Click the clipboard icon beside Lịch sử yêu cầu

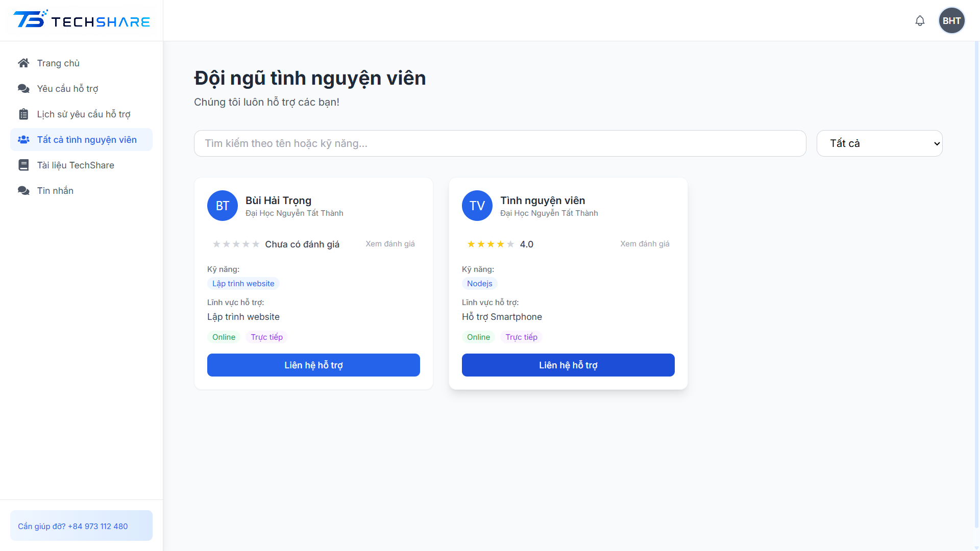pos(23,114)
